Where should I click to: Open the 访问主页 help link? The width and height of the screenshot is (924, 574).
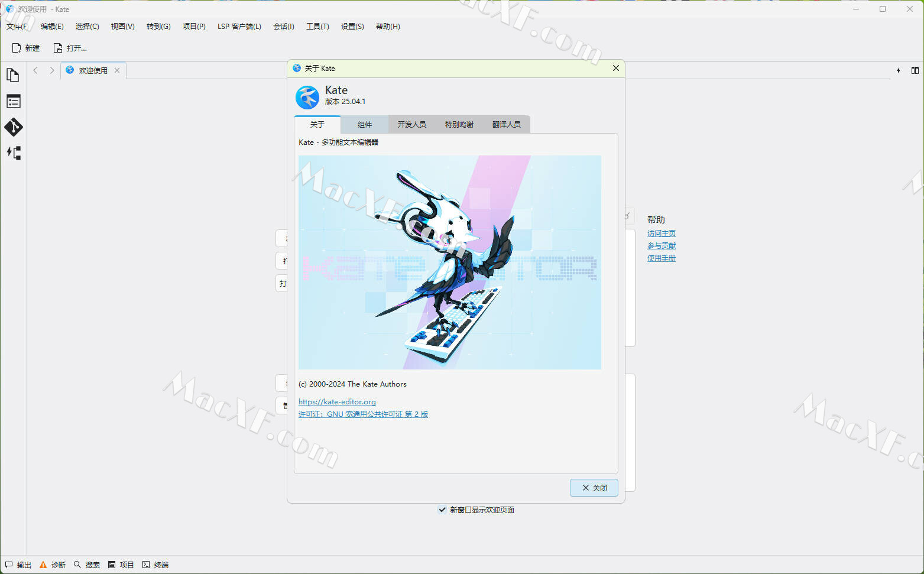pos(662,234)
